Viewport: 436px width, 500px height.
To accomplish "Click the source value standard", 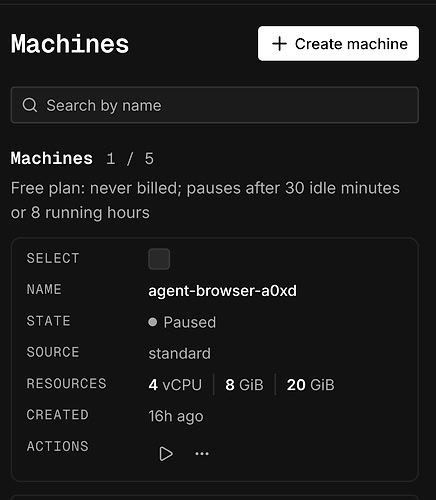I will coord(179,353).
